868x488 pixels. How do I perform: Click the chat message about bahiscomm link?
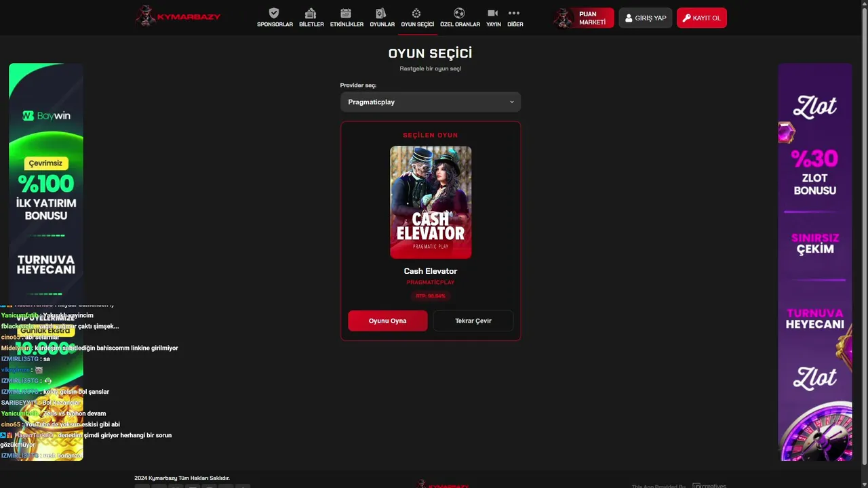[90, 348]
